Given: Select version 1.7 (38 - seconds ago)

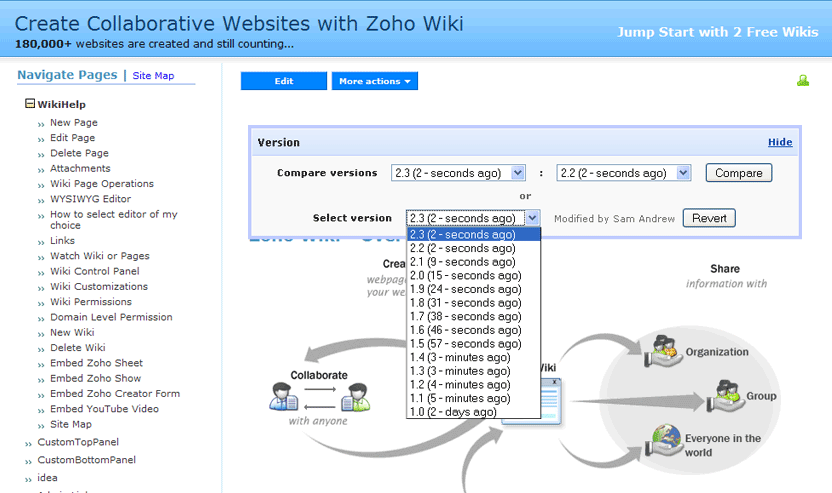Looking at the screenshot, I should pyautogui.click(x=473, y=316).
